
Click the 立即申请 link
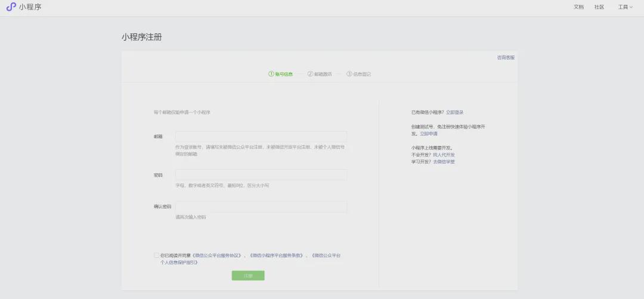(428, 133)
